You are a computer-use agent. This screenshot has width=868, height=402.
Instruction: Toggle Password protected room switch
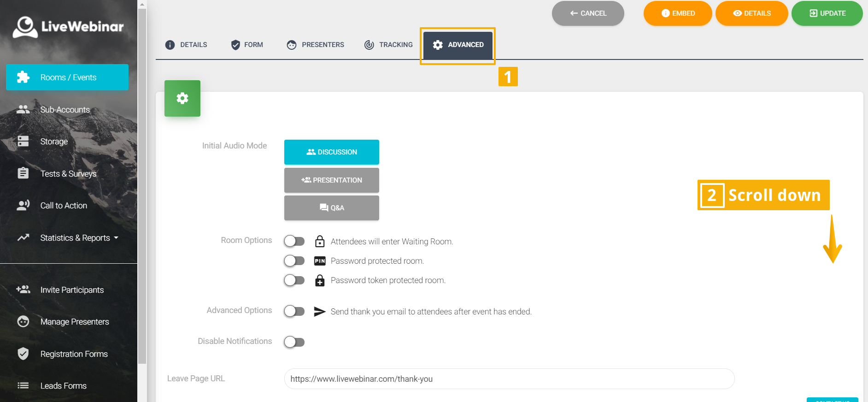(x=294, y=261)
